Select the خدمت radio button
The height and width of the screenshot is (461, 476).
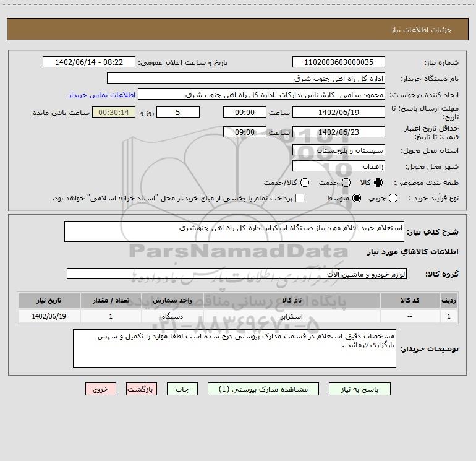point(346,183)
